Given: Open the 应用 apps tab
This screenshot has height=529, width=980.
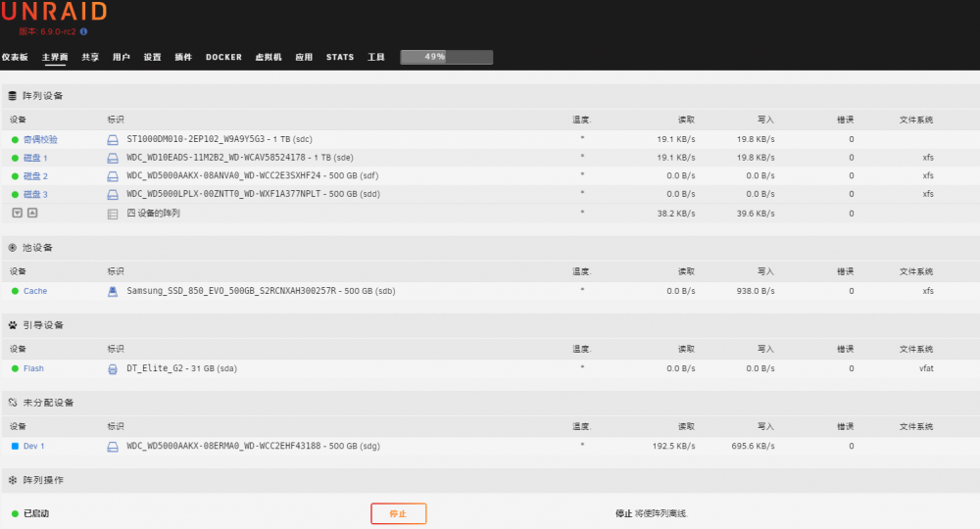Looking at the screenshot, I should click(304, 57).
